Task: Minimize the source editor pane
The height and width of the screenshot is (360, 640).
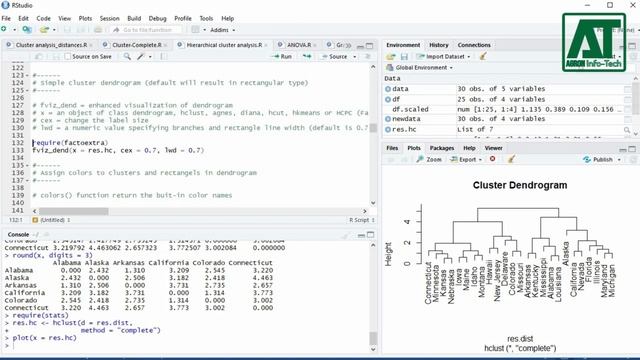Action: coord(360,46)
